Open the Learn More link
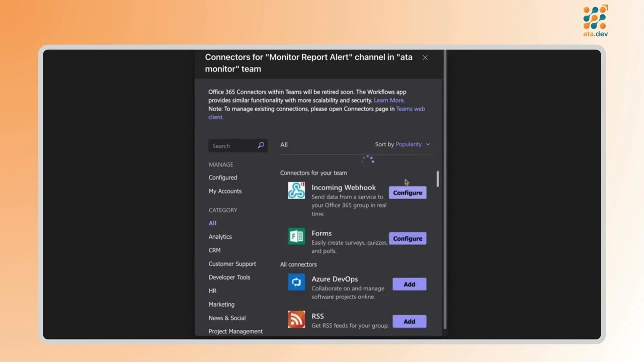 (388, 100)
